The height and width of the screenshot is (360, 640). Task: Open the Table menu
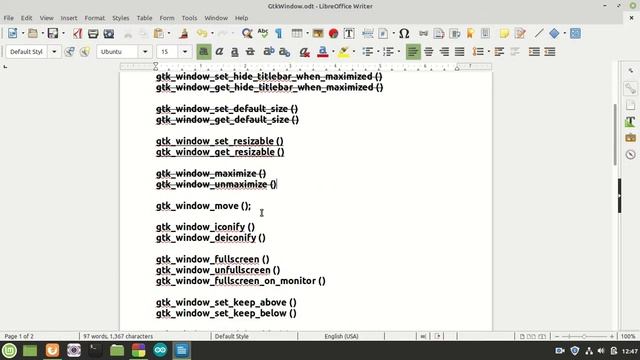click(144, 18)
